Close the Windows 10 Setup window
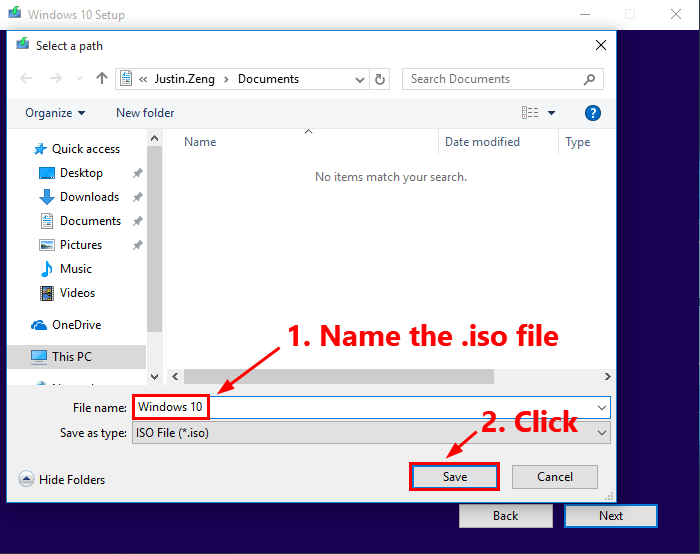The height and width of the screenshot is (554, 700). click(676, 14)
